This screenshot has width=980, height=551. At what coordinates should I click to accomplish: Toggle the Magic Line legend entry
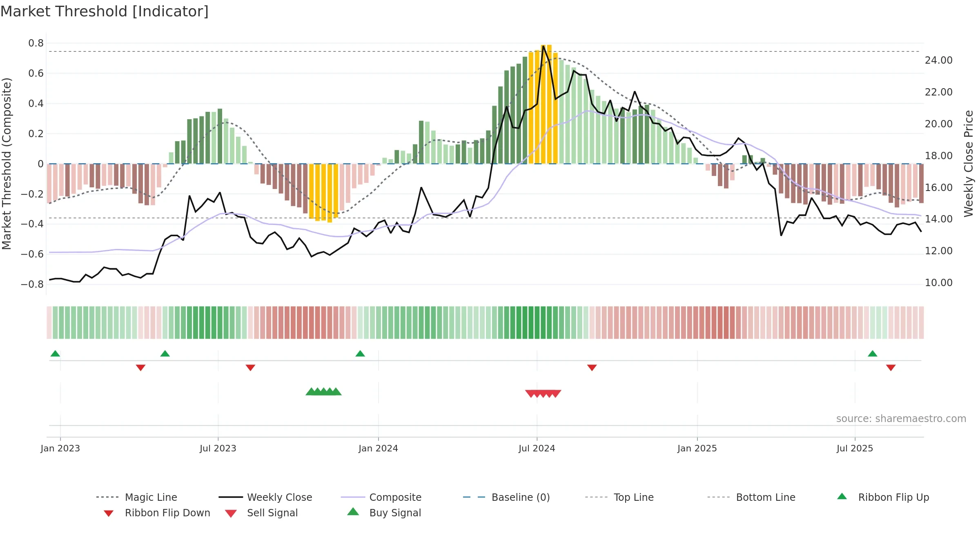[137, 497]
